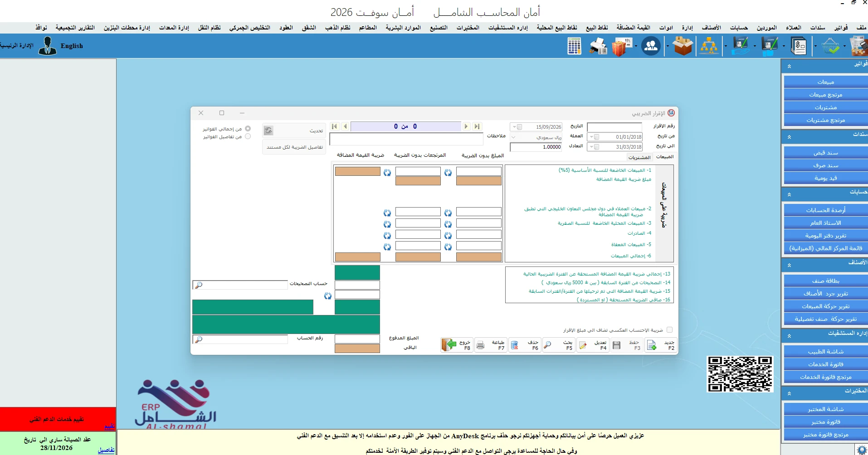This screenshot has height=455, width=868.
Task: Switch to the المشتريات tab
Action: point(639,157)
